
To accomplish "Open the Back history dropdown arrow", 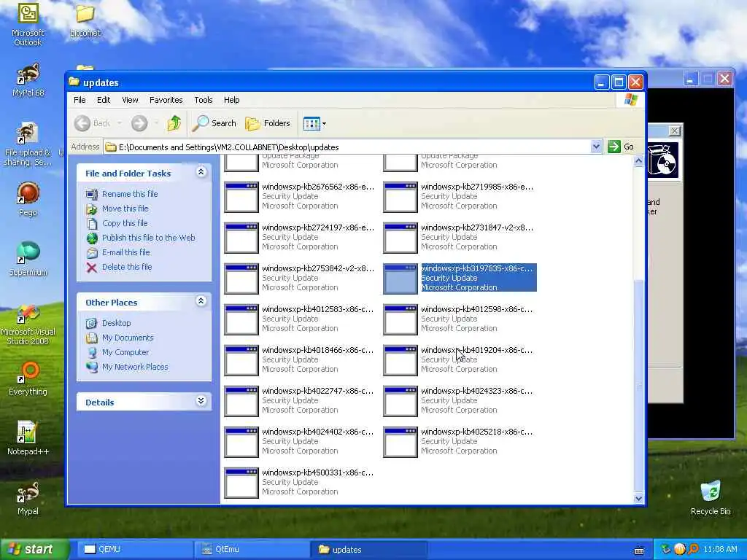I will pyautogui.click(x=120, y=123).
